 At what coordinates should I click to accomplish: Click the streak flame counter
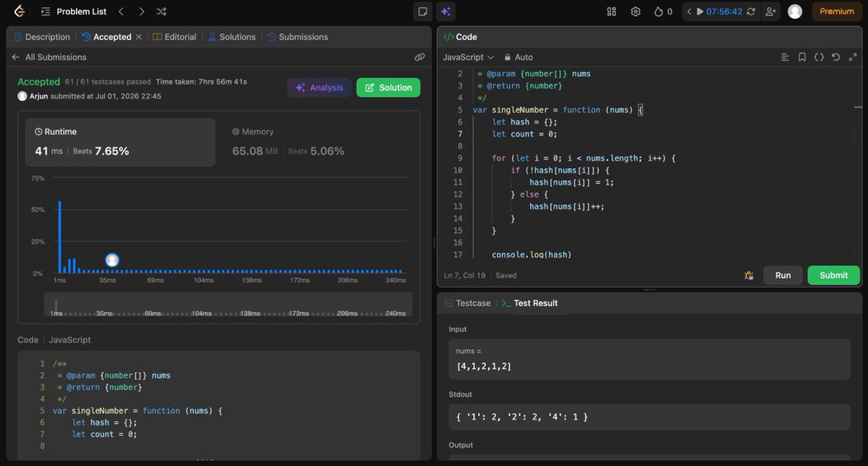[x=663, y=12]
